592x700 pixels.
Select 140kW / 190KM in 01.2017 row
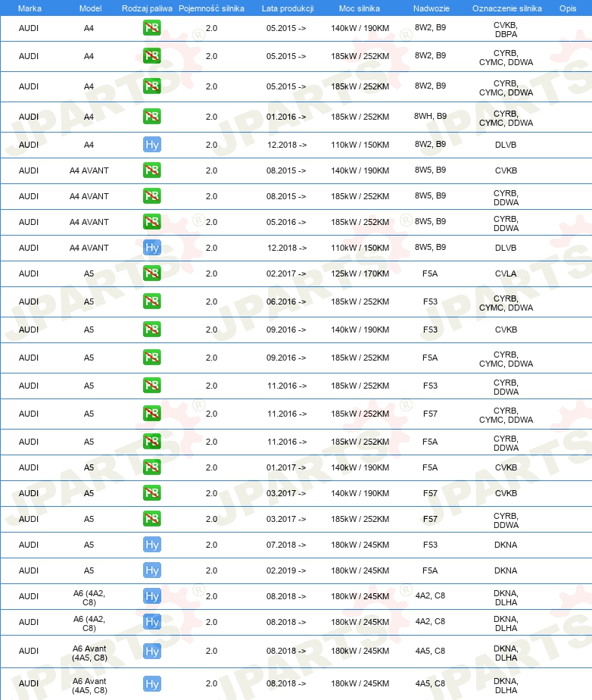pyautogui.click(x=360, y=468)
